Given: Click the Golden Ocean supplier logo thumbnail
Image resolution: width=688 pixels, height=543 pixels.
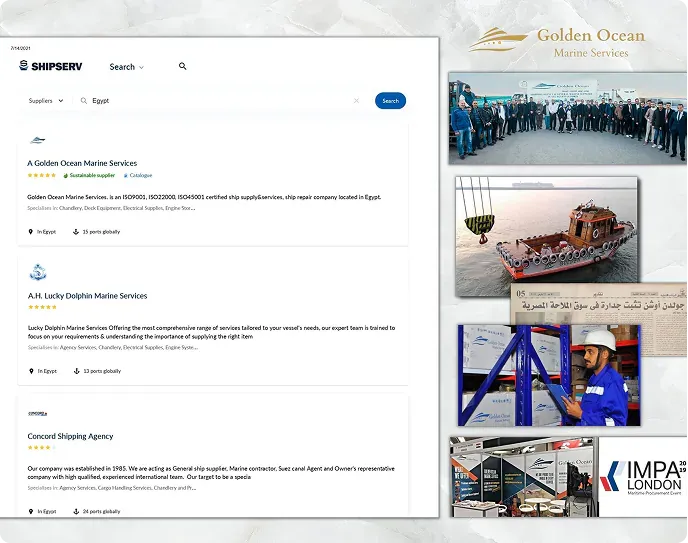Looking at the screenshot, I should [x=37, y=140].
